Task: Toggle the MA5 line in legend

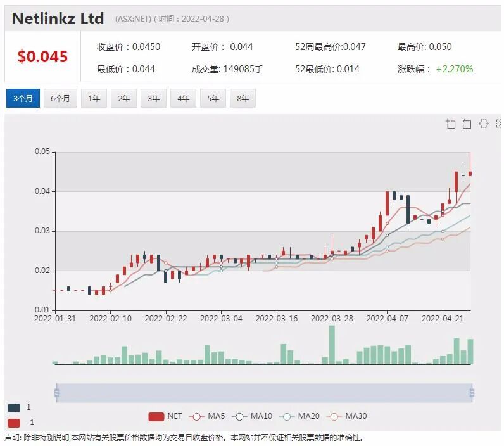Action: click(206, 416)
